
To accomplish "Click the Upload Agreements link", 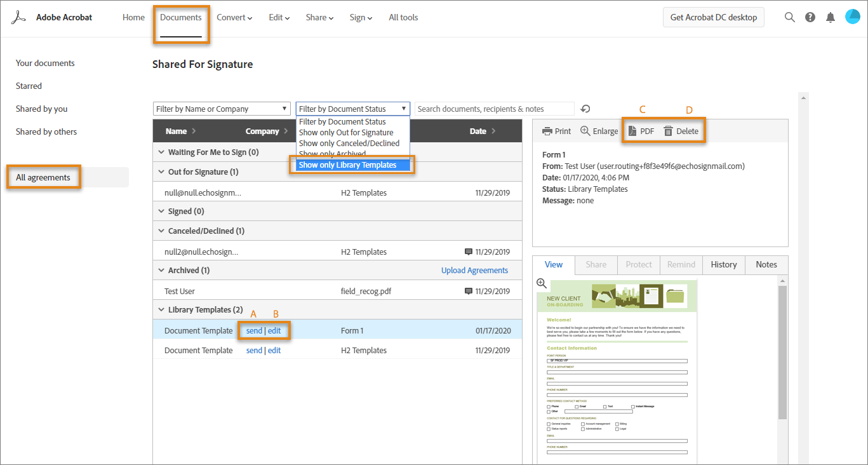I will tap(474, 270).
